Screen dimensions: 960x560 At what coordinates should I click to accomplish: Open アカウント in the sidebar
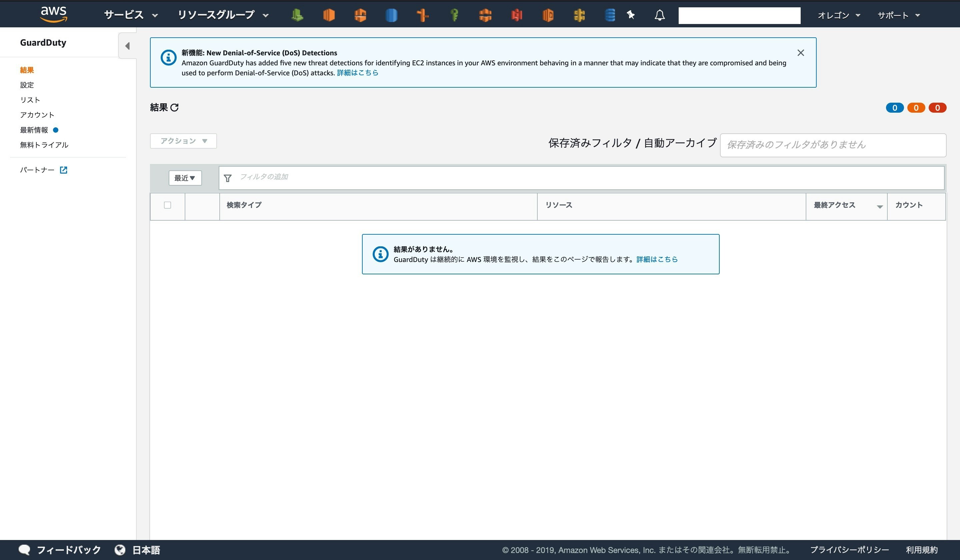tap(37, 115)
